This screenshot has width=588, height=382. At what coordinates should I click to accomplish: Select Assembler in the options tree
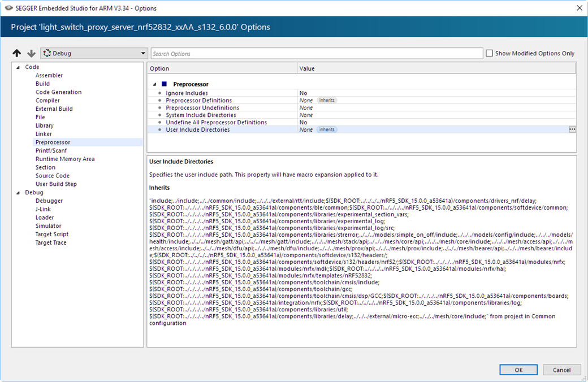[x=49, y=75]
